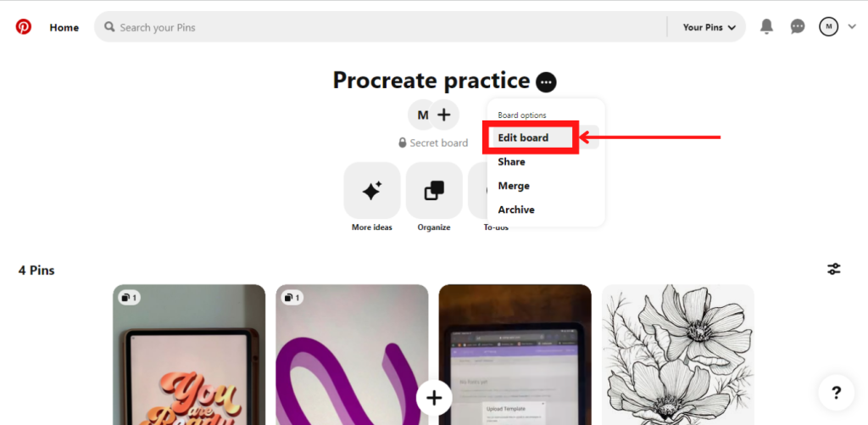868x425 pixels.
Task: Open the messages speech bubble icon
Action: pyautogui.click(x=797, y=26)
